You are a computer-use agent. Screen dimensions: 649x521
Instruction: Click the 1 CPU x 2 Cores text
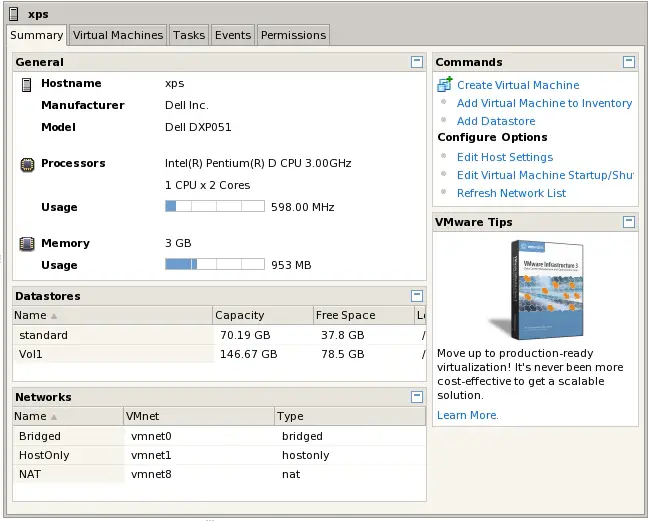(207, 185)
